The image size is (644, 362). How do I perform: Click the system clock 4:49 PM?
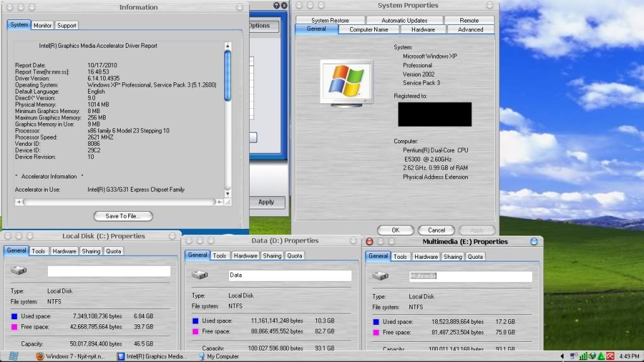pos(629,356)
